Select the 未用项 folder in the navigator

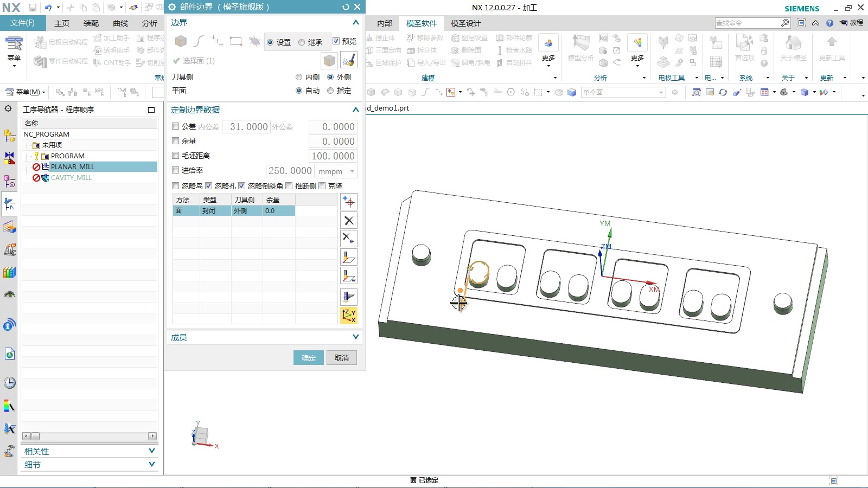52,145
